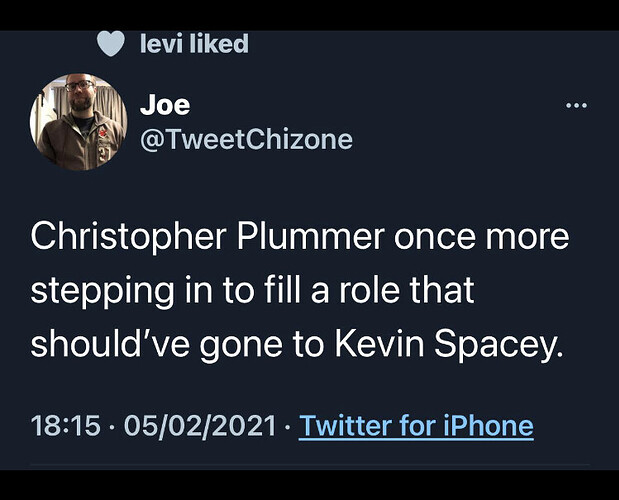Click the heart icon beside "levi liked"
This screenshot has width=619, height=500.
112,44
